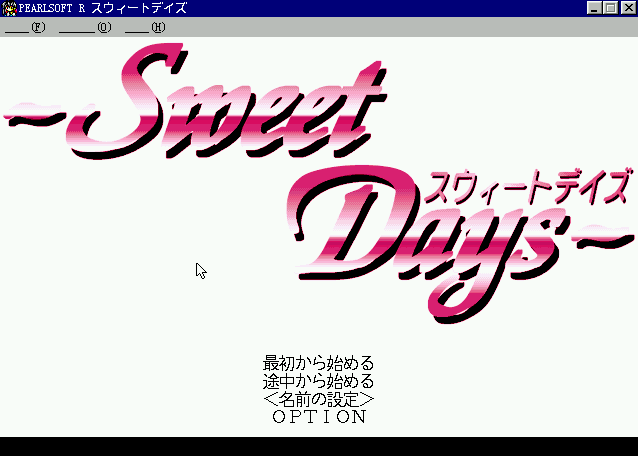Select 最初から始める to start new game
This screenshot has width=638, height=456.
pos(318,362)
